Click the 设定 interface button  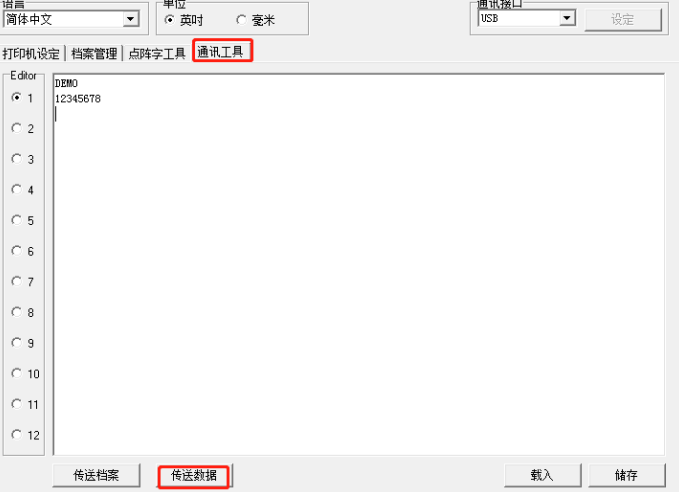tap(623, 20)
